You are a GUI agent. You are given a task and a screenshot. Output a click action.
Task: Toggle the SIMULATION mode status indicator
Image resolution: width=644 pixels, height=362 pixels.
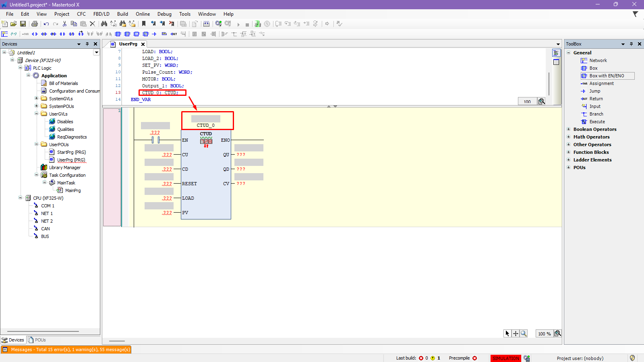(x=505, y=358)
